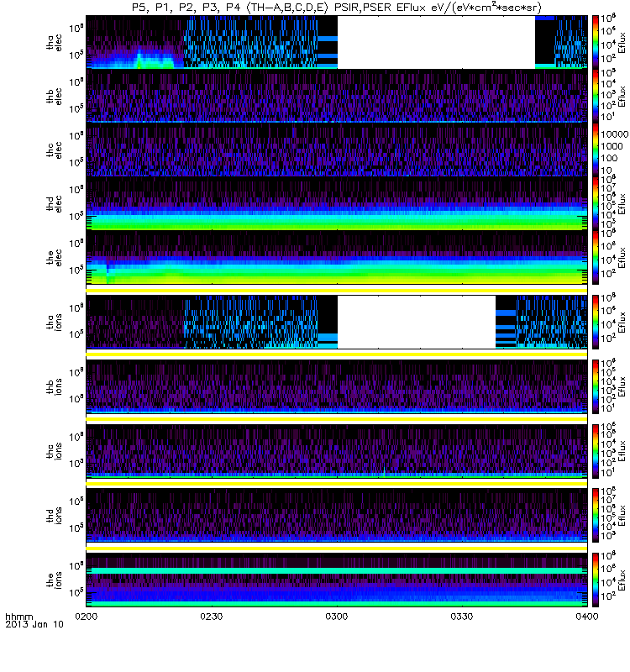
Task: Click the thd elec electron spectrogram panel
Action: tap(337, 204)
